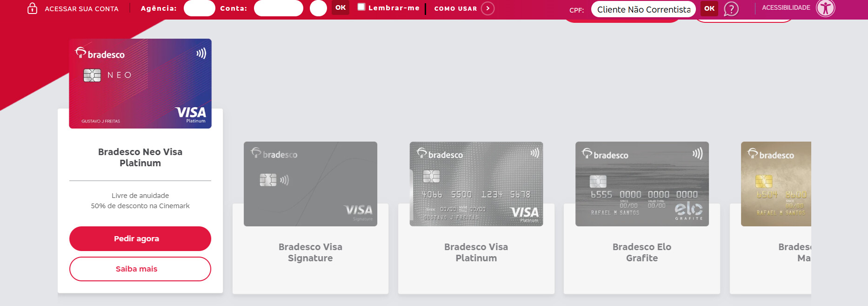
Task: Open the accessibility person icon
Action: point(826,8)
